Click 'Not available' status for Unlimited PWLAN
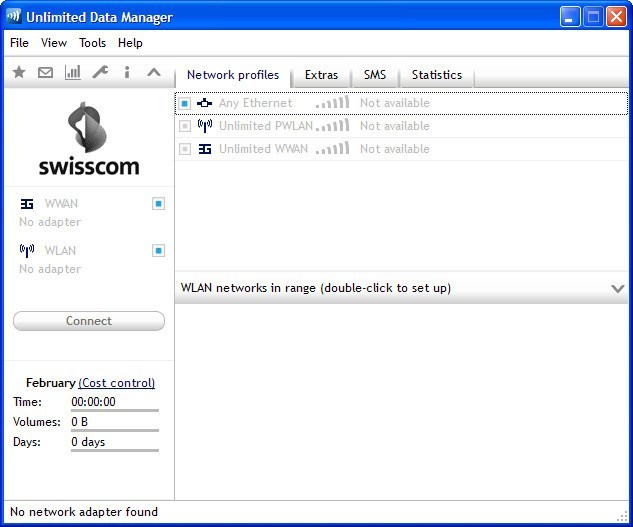The width and height of the screenshot is (633, 527). pyautogui.click(x=394, y=126)
